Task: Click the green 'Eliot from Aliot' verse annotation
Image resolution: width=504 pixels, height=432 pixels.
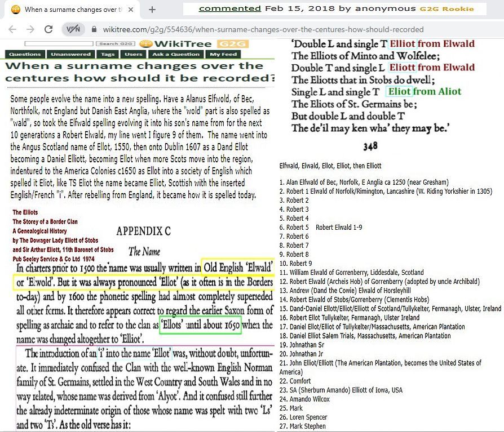Action: point(425,92)
